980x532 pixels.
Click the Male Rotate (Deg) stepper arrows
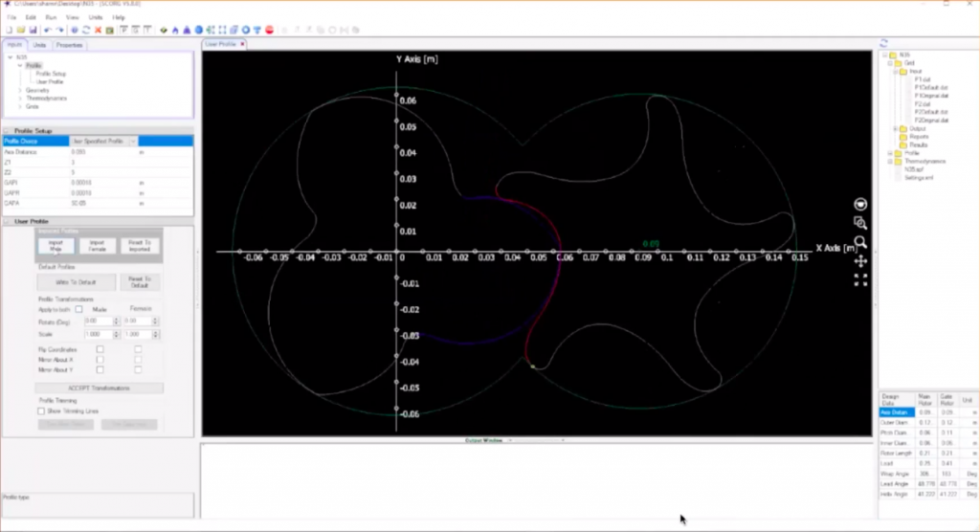pos(116,321)
